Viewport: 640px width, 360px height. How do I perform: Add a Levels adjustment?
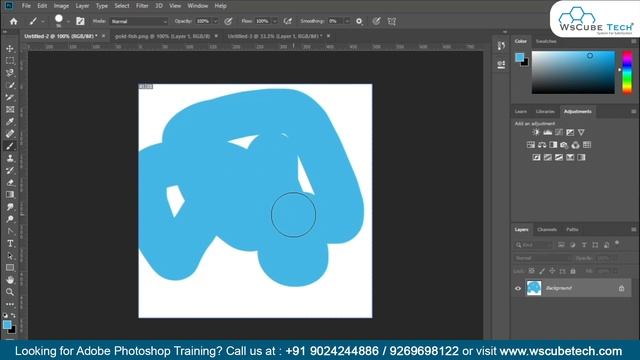[x=547, y=132]
